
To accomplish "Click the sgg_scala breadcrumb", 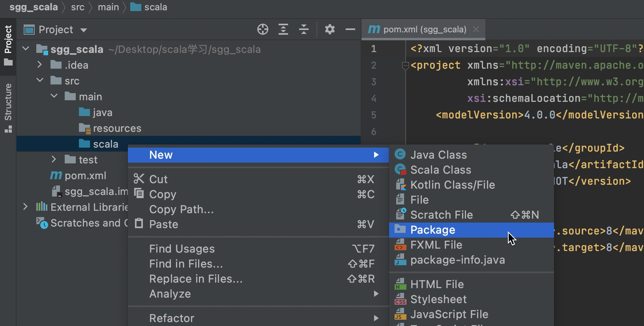I will [x=34, y=7].
